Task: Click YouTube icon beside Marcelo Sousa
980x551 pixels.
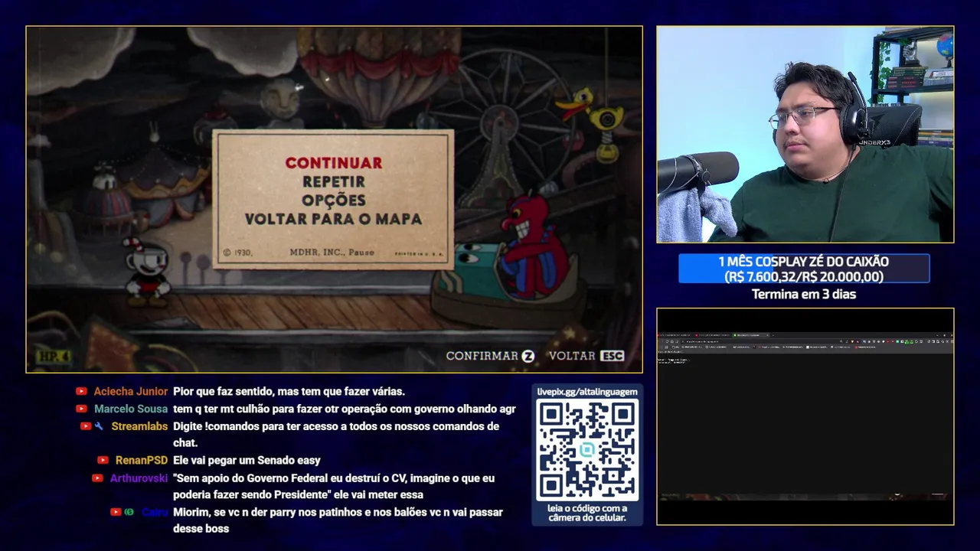Action: (x=81, y=409)
